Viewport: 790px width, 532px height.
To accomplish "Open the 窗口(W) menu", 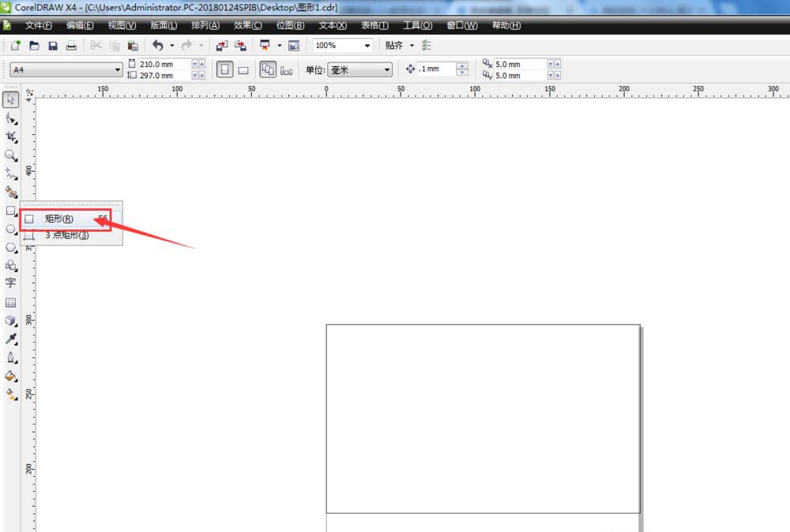I will click(x=462, y=25).
